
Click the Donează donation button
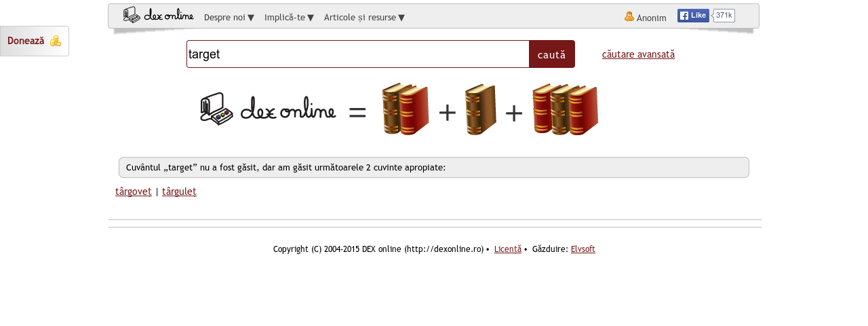pyautogui.click(x=34, y=41)
